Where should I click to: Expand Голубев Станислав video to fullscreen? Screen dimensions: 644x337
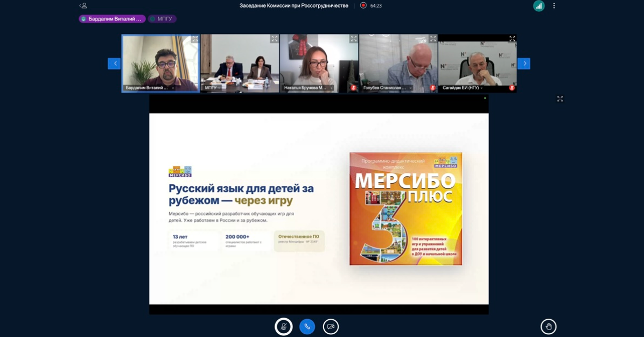pyautogui.click(x=433, y=39)
